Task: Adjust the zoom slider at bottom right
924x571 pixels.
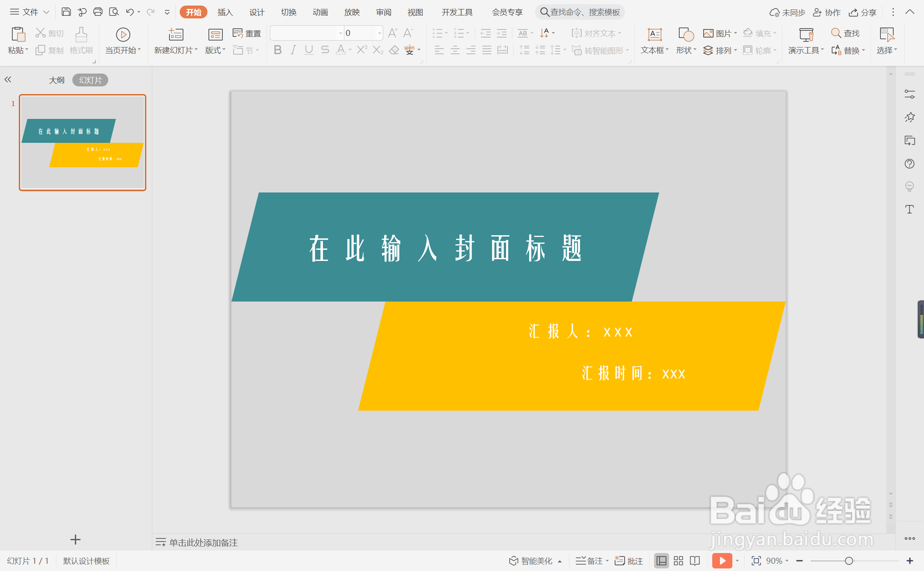Action: [x=848, y=561]
